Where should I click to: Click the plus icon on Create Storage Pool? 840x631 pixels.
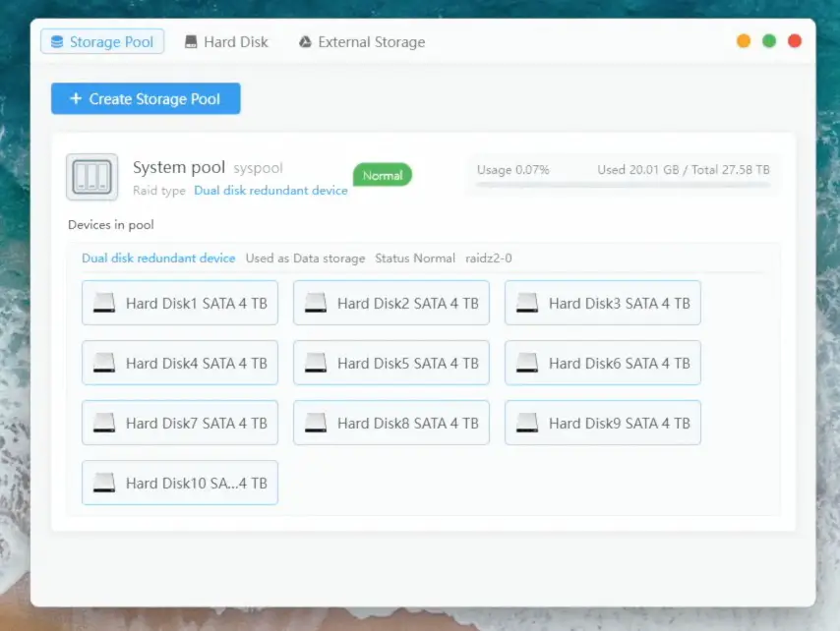tap(76, 99)
